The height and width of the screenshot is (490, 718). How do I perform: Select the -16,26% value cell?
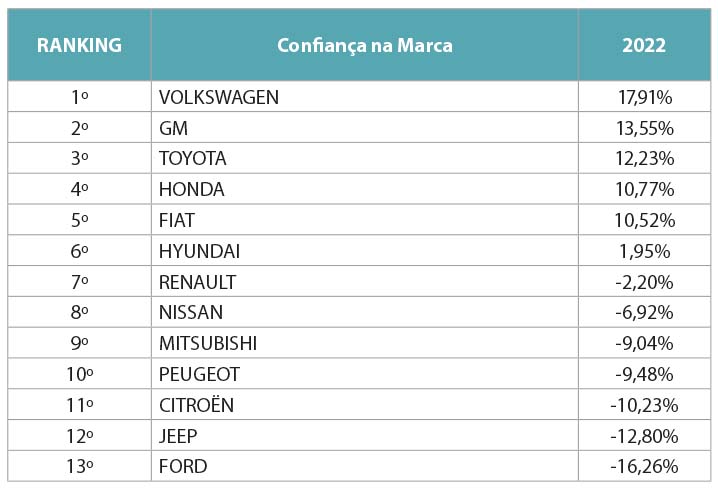point(644,466)
